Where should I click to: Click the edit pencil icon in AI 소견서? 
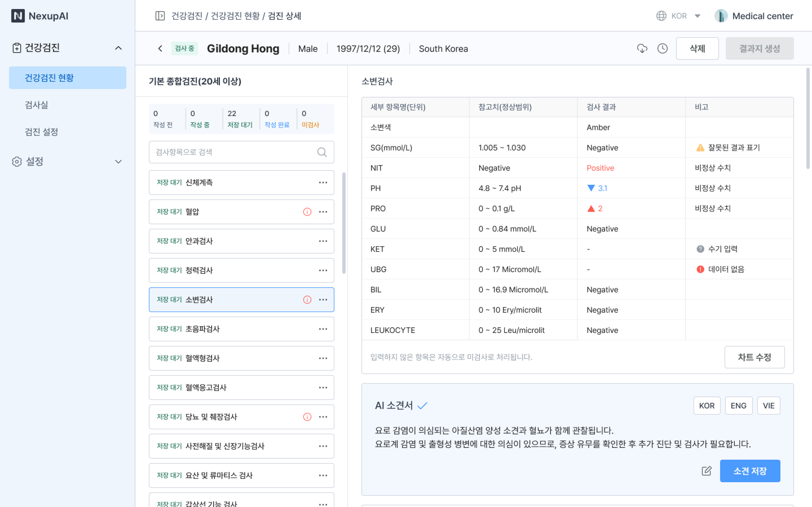(706, 471)
